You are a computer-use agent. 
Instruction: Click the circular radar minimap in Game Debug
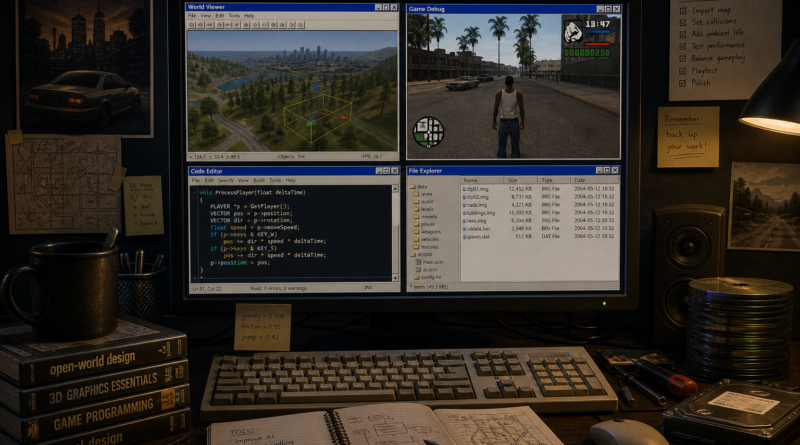click(x=429, y=132)
